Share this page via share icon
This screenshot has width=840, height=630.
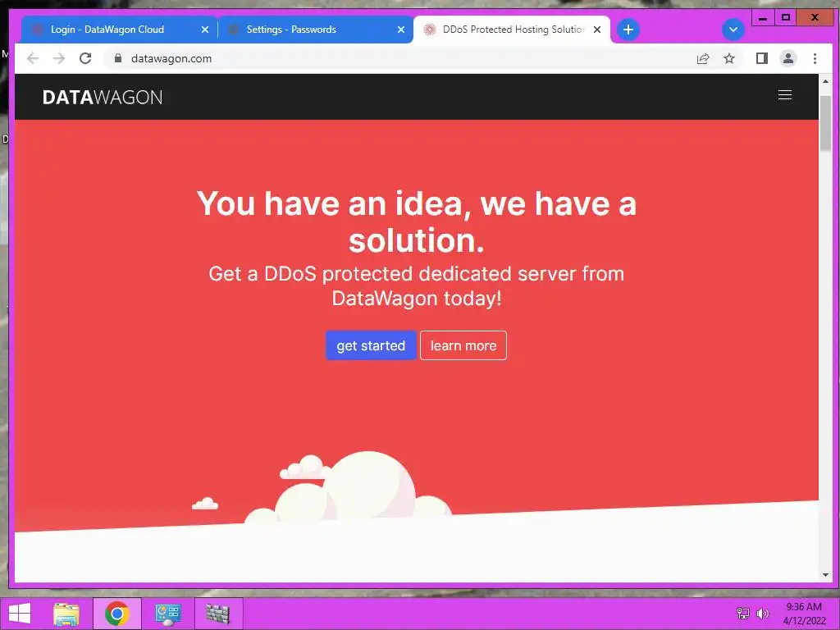(702, 58)
